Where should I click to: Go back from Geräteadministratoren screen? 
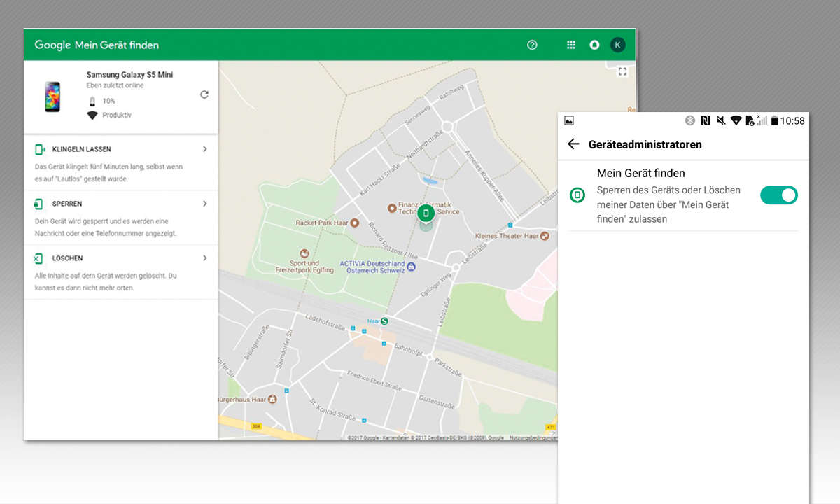[573, 144]
